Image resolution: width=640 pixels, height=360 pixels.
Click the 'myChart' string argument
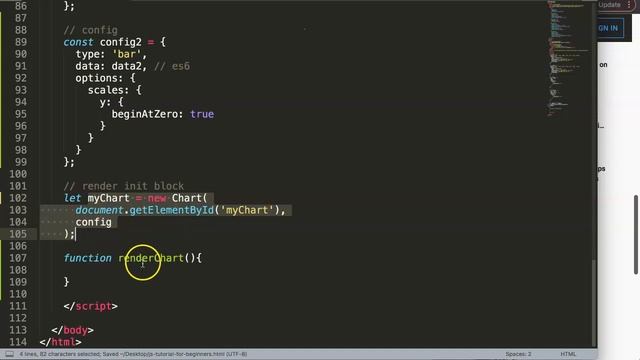tap(247, 210)
